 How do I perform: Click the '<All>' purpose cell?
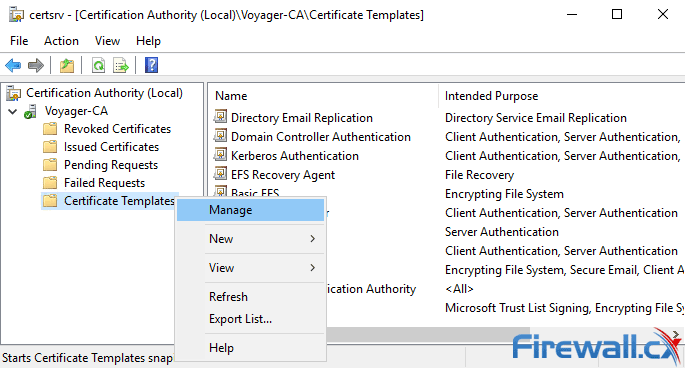[459, 289]
